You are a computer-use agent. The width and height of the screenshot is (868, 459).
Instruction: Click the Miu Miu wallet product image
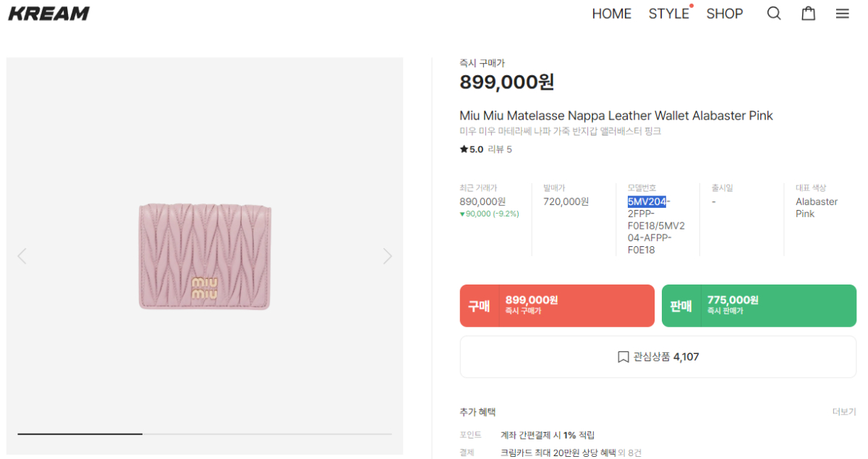tap(205, 256)
